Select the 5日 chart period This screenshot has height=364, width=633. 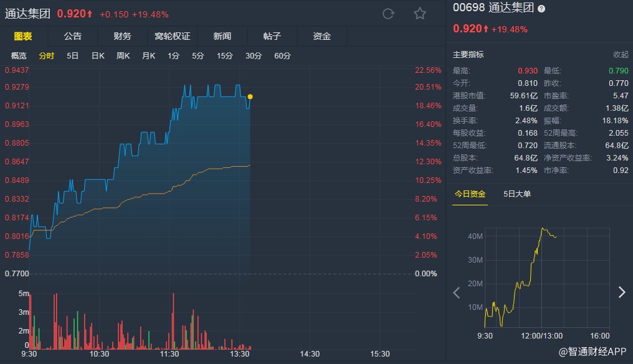coord(73,56)
